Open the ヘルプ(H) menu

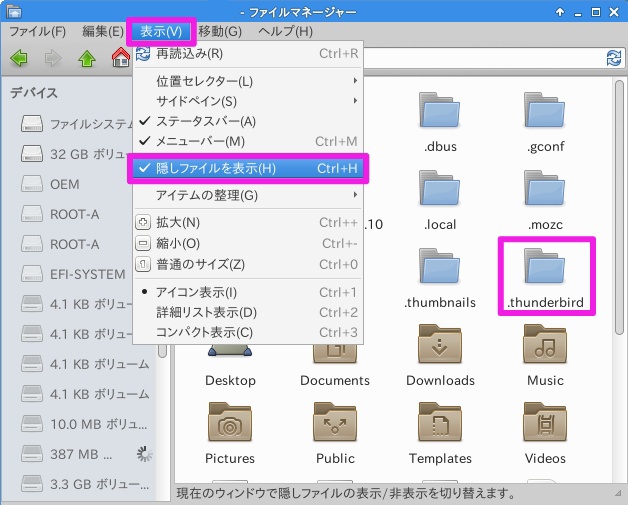coord(286,31)
